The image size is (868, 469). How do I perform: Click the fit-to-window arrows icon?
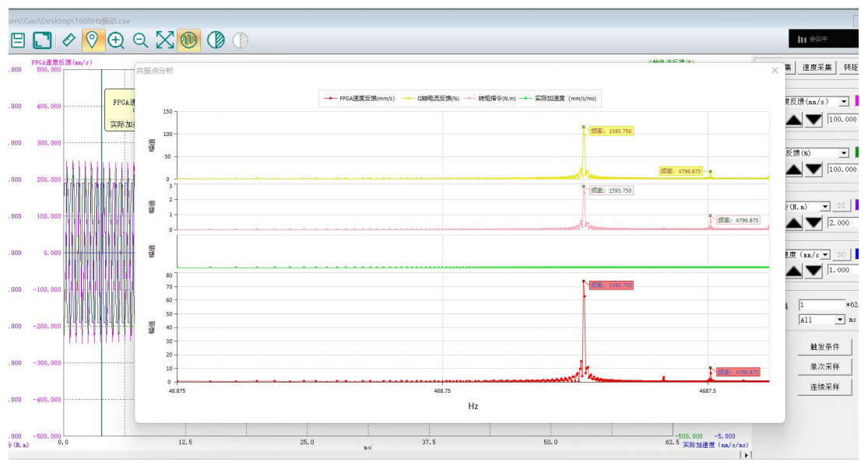click(164, 40)
